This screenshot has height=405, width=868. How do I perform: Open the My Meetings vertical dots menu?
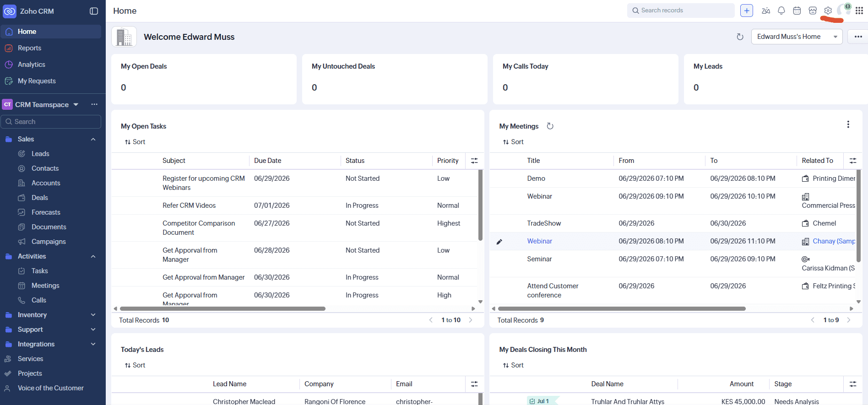[x=848, y=124]
